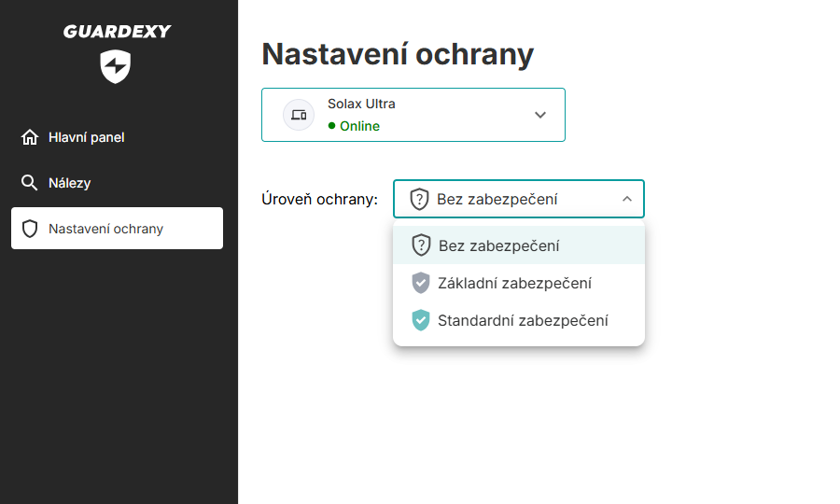The width and height of the screenshot is (840, 504).
Task: Choose Základní zabezpečení from the list
Action: coord(514,283)
